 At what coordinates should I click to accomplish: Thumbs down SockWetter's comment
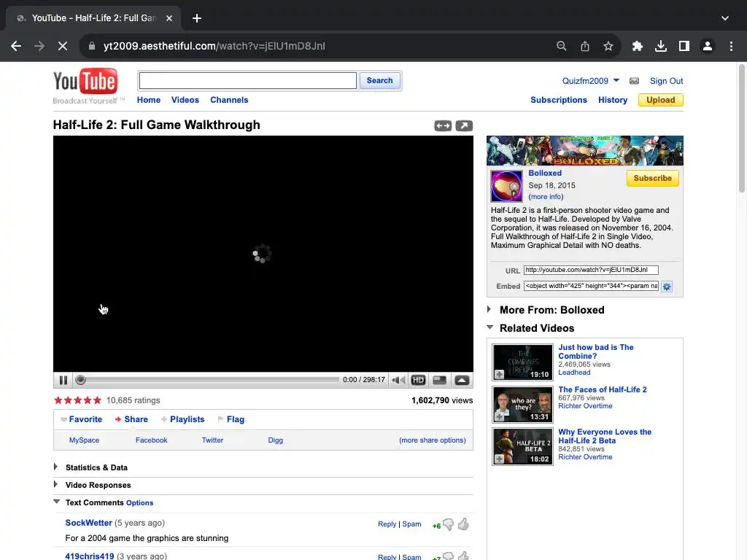tap(449, 525)
